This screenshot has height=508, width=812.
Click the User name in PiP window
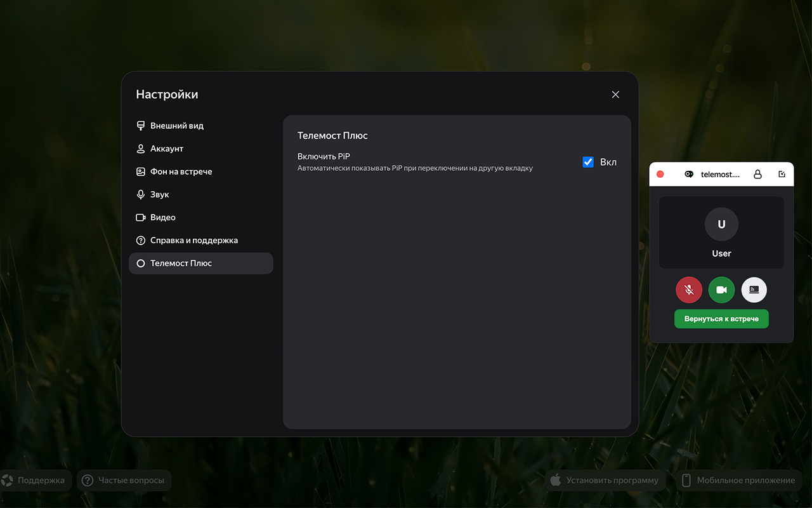point(721,253)
